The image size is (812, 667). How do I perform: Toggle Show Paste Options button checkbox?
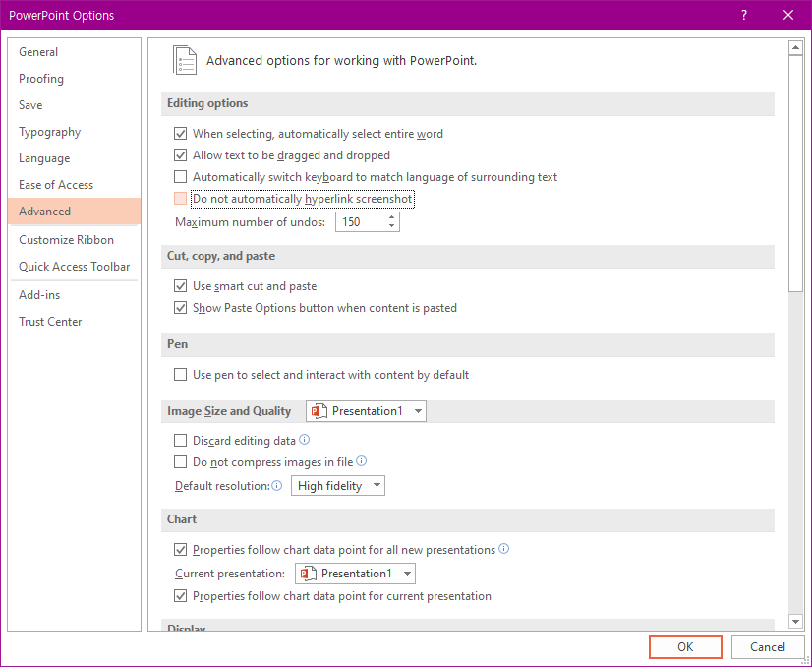180,308
